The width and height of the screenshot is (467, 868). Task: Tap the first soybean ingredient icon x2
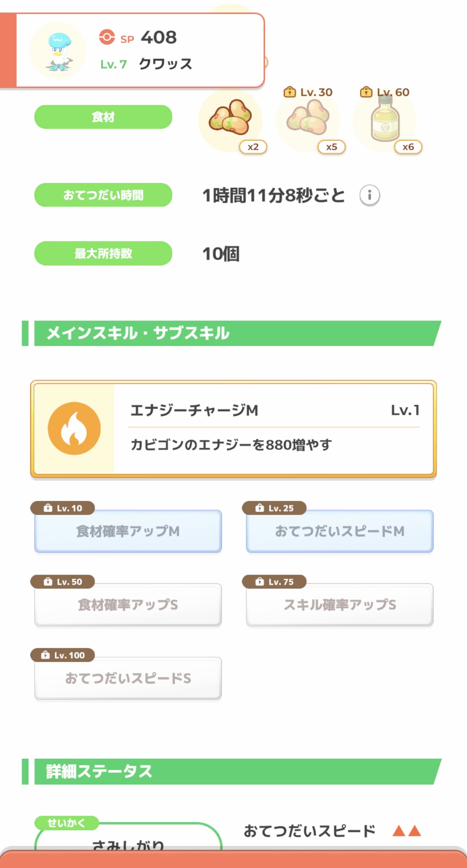click(x=230, y=120)
